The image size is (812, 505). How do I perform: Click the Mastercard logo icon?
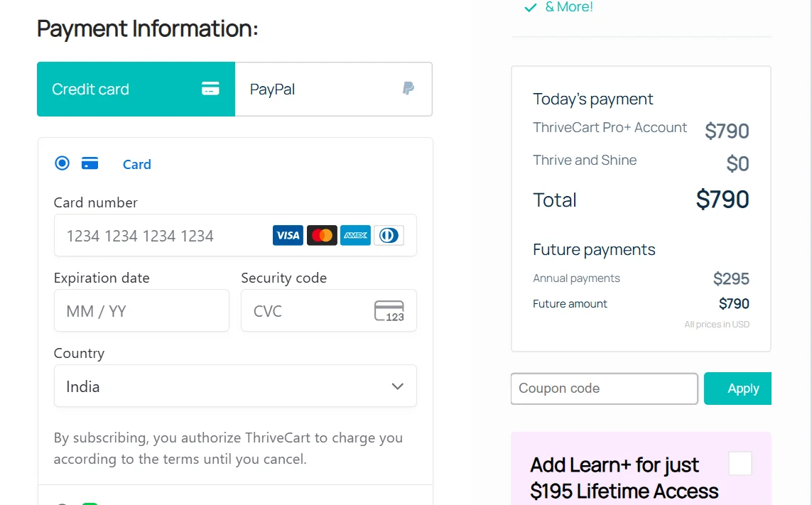click(322, 235)
